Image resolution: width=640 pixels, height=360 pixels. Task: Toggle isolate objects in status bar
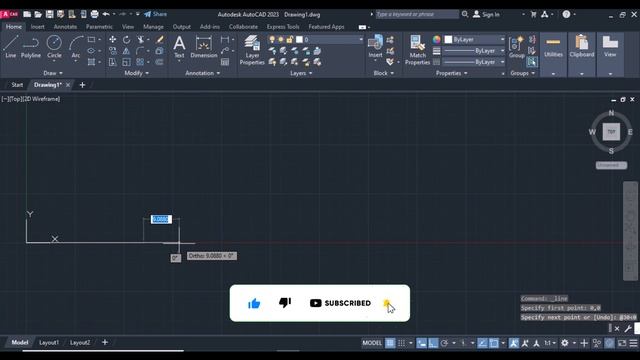[x=597, y=343]
